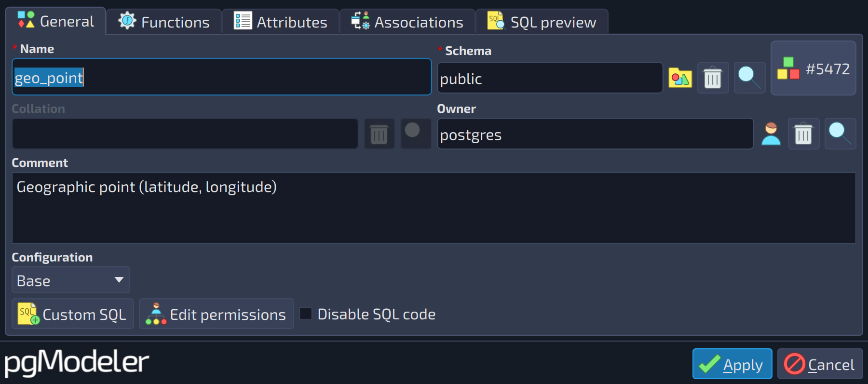Apply the type changes
Viewport: 868px width, 384px height.
(732, 364)
